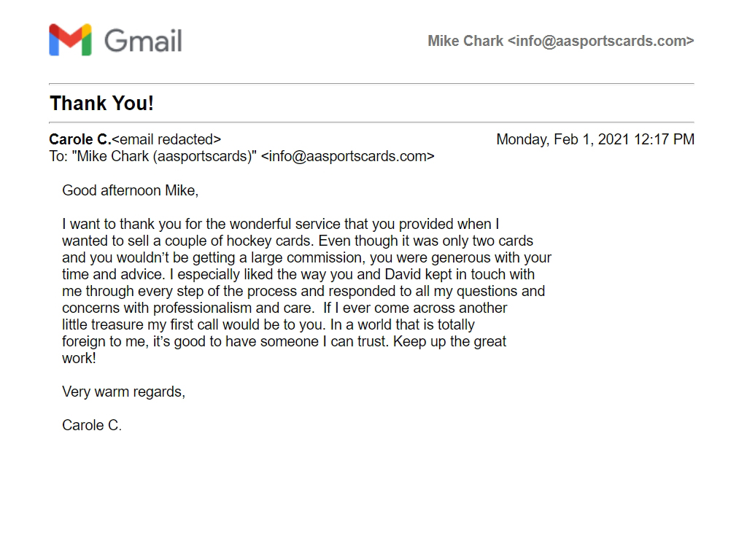Click the Gmail M envelope logo
Image resolution: width=747 pixels, height=560 pixels.
pos(70,39)
